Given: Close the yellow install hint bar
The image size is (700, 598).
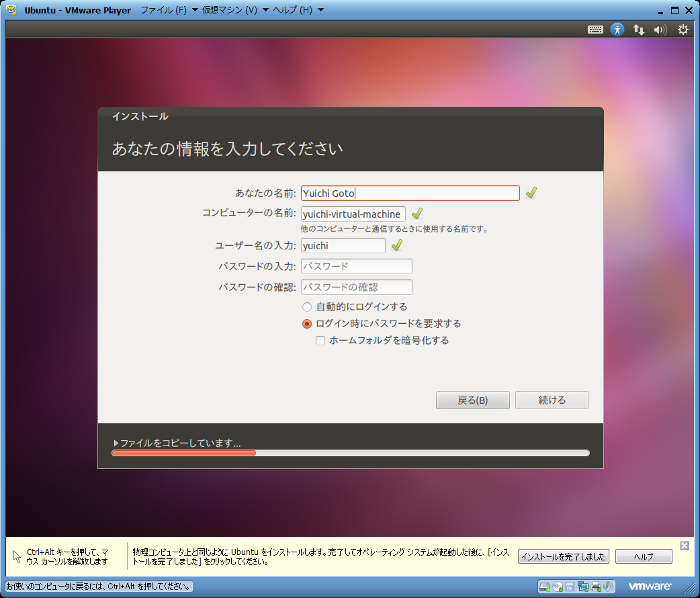Looking at the screenshot, I should pyautogui.click(x=684, y=545).
